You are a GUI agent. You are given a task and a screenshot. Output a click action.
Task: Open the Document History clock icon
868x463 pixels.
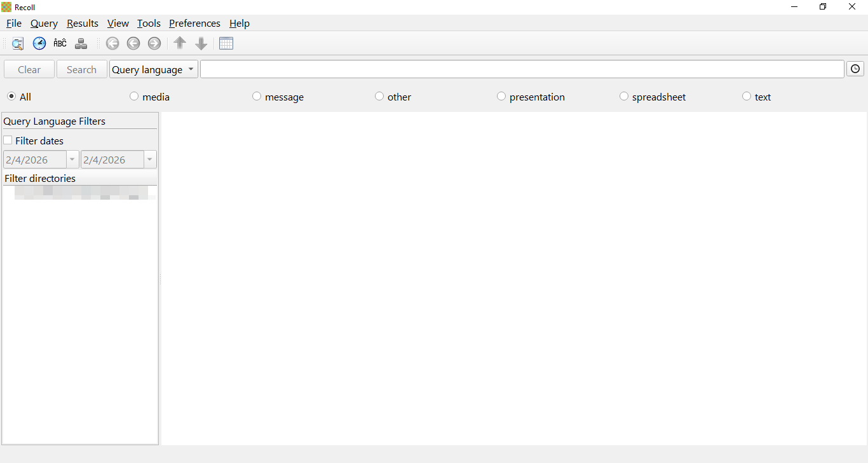coord(39,44)
